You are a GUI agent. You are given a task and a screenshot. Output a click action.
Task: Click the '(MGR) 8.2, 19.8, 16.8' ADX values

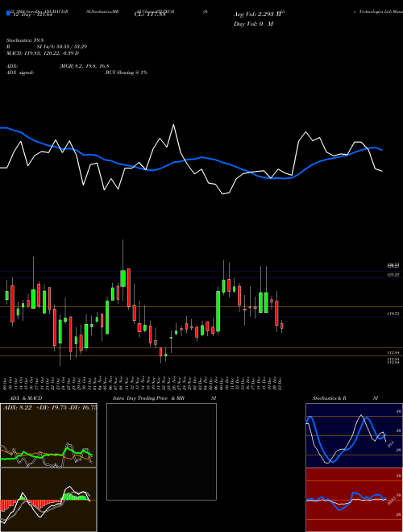pos(84,66)
